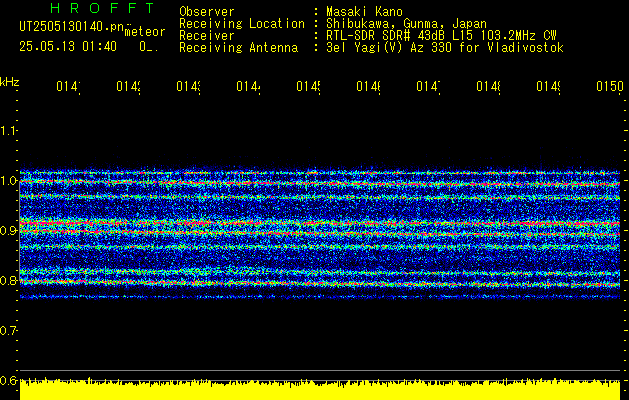629x400 pixels.
Task: Select the 0.6 frequency axis label
Action: (x=9, y=380)
